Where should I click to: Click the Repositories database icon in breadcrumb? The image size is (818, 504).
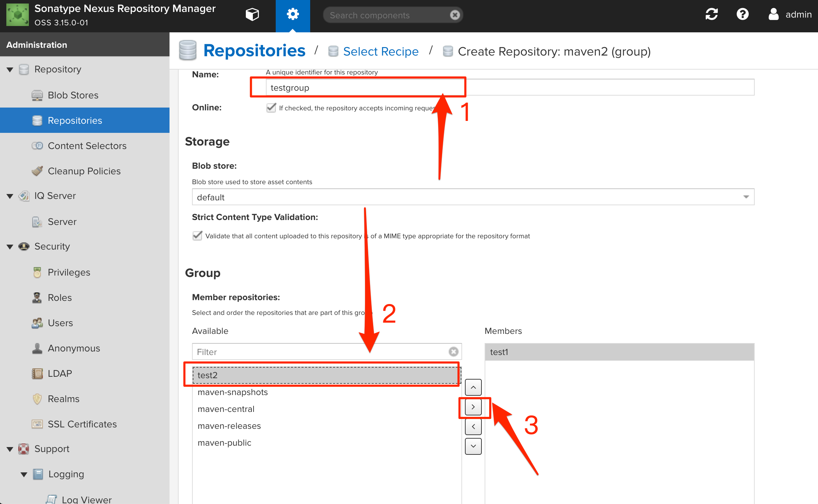point(187,50)
